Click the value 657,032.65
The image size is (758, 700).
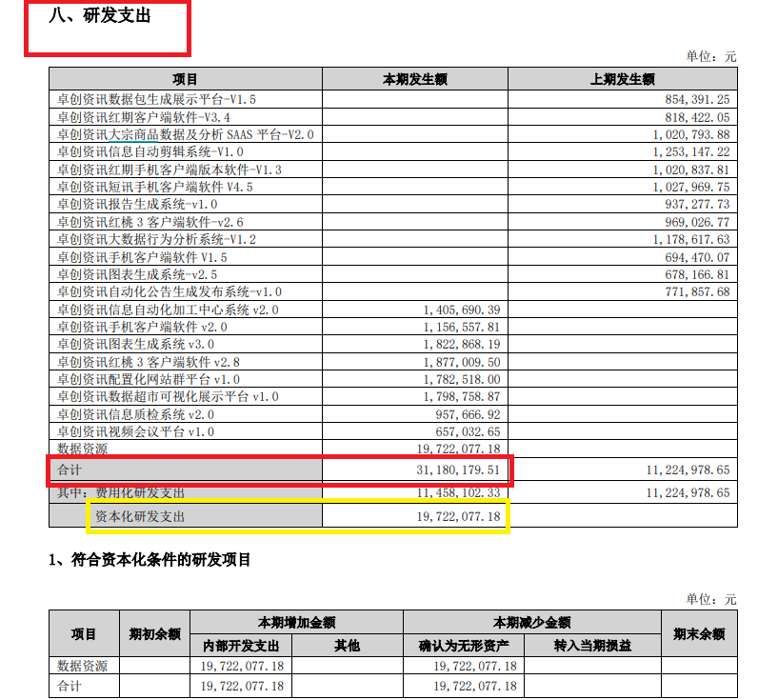coord(468,431)
